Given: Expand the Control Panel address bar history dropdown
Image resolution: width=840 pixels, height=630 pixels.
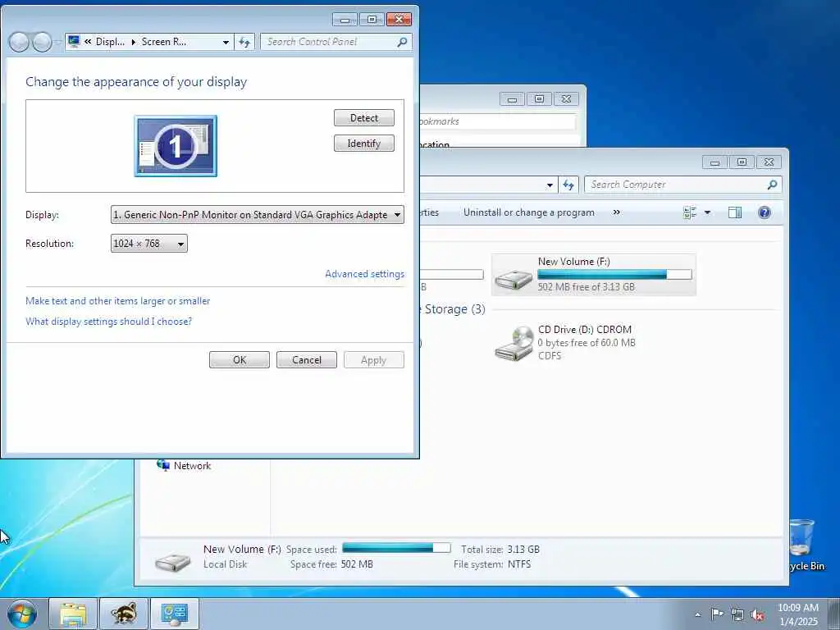Looking at the screenshot, I should pos(226,42).
